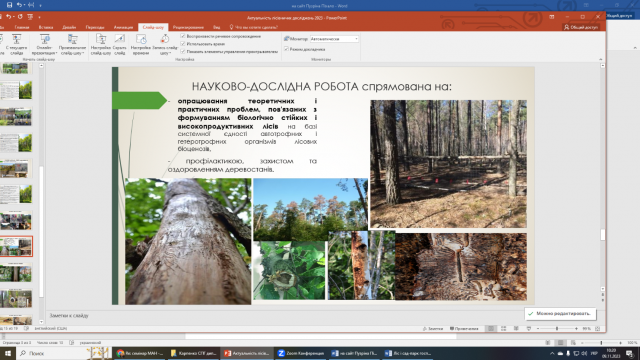Save the document in the Word window

[9, 5]
